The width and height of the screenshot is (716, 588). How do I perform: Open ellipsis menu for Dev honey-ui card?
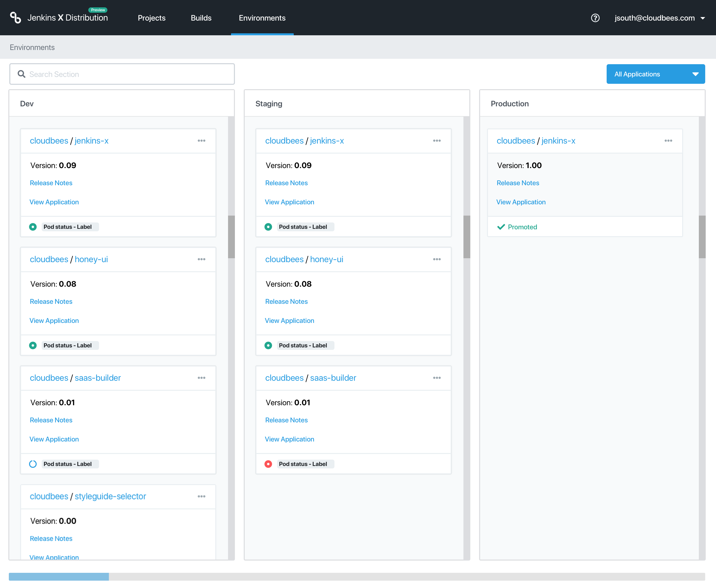pos(201,259)
